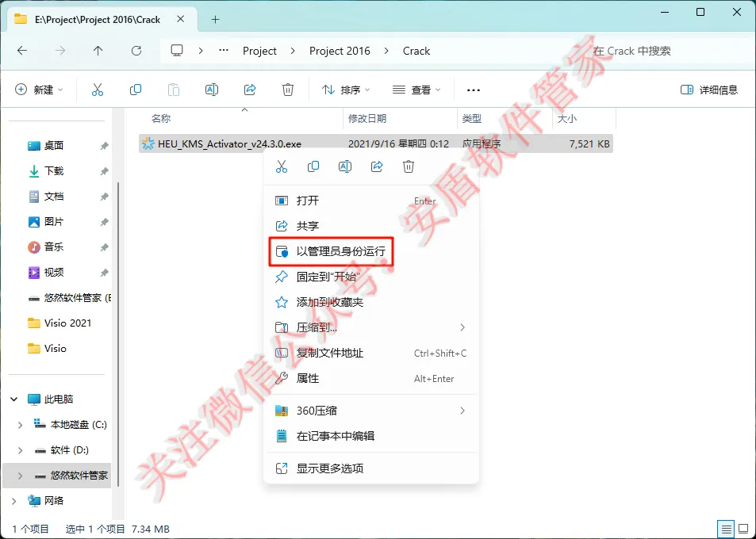Select 打开 in the context menu
Image resolution: width=756 pixels, height=539 pixels.
point(371,201)
